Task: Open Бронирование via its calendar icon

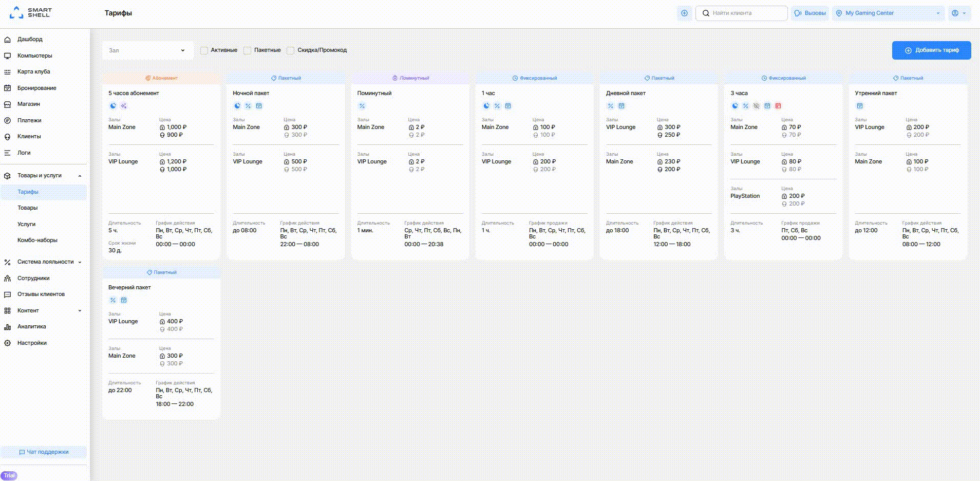Action: (x=7, y=88)
